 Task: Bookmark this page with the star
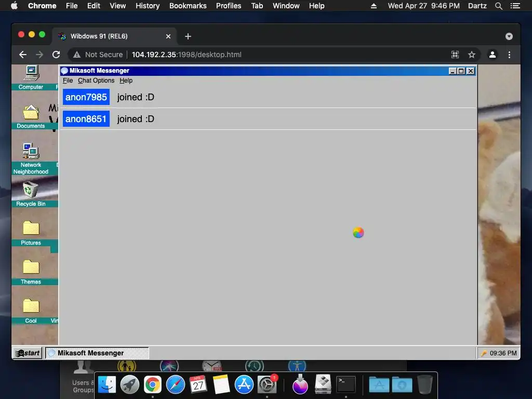tap(472, 55)
